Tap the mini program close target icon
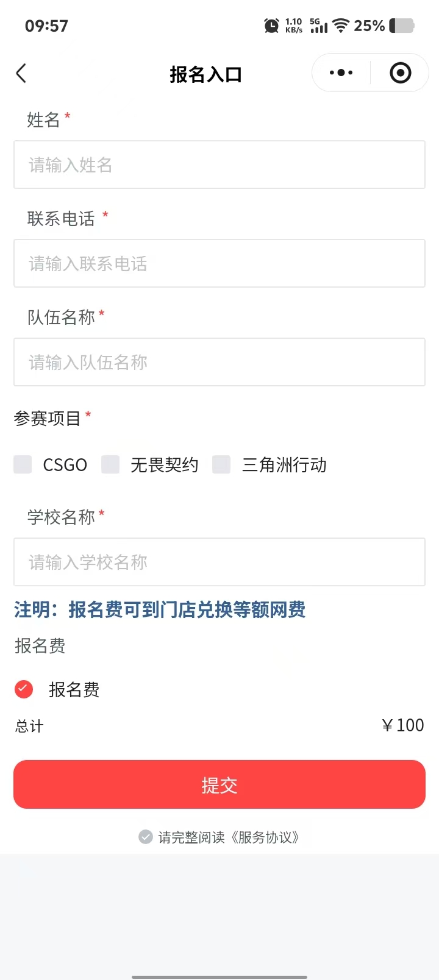The image size is (439, 980). pos(400,73)
